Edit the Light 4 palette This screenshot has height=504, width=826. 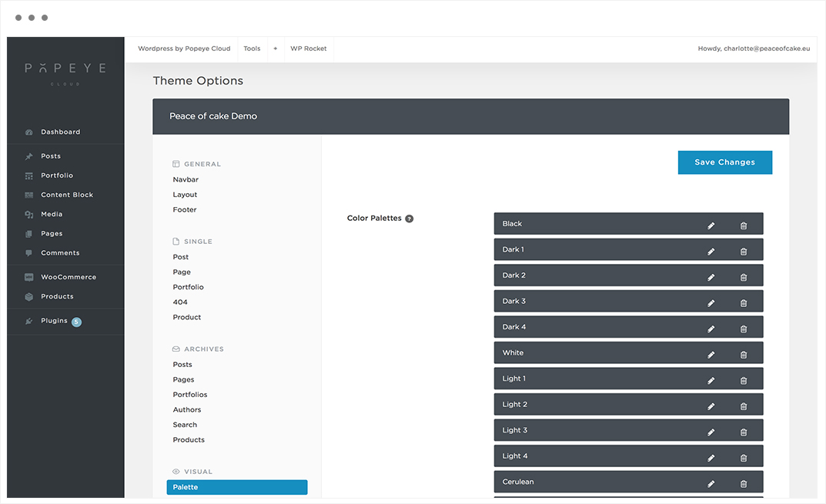(x=711, y=458)
